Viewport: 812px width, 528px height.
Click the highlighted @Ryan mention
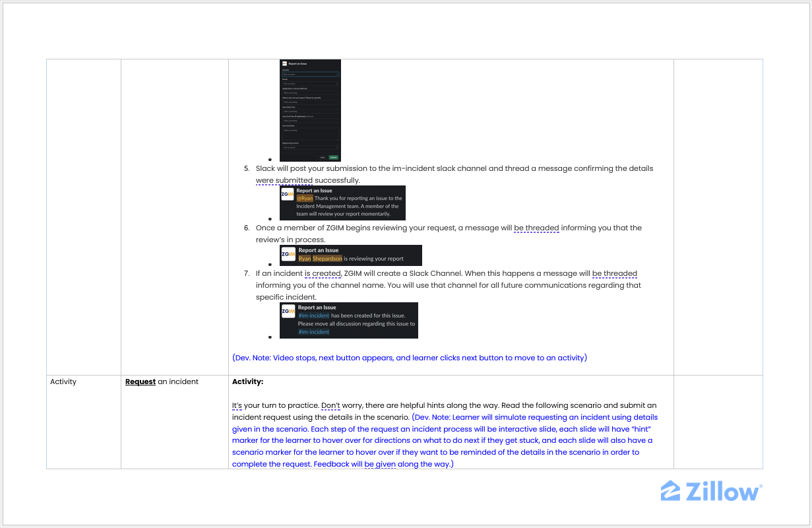pyautogui.click(x=305, y=198)
